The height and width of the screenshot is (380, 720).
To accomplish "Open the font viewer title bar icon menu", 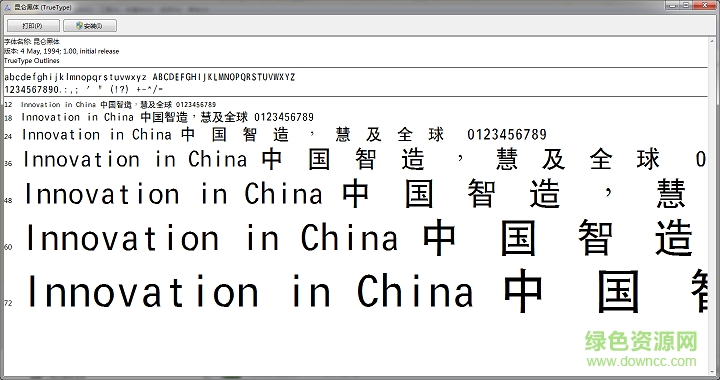I will (x=7, y=7).
